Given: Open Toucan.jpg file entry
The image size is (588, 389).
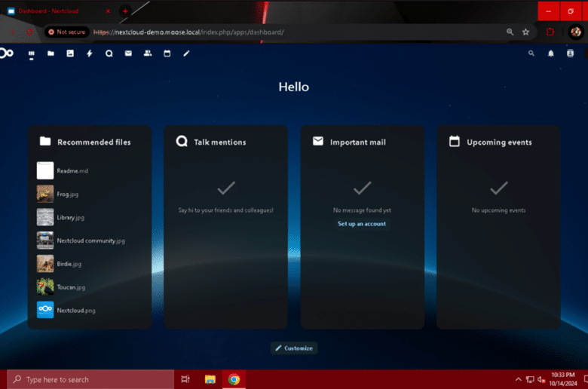Looking at the screenshot, I should click(x=90, y=287).
